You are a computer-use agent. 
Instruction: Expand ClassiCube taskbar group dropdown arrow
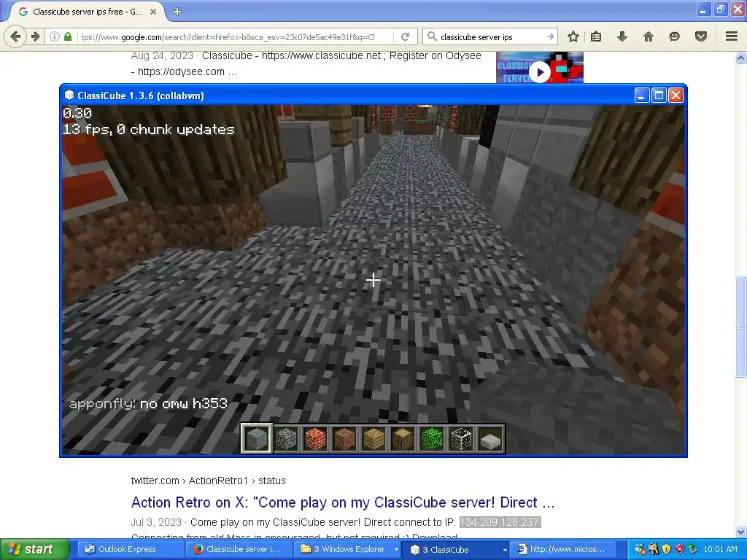505,549
